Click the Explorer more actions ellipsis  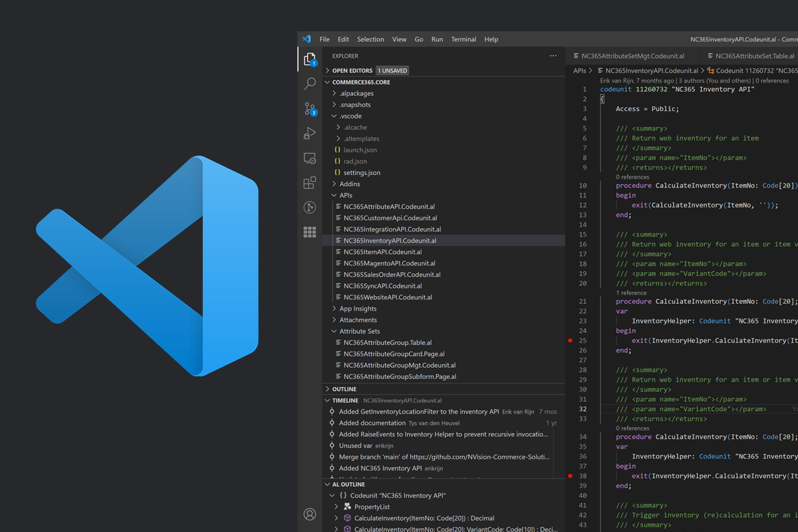click(x=553, y=56)
